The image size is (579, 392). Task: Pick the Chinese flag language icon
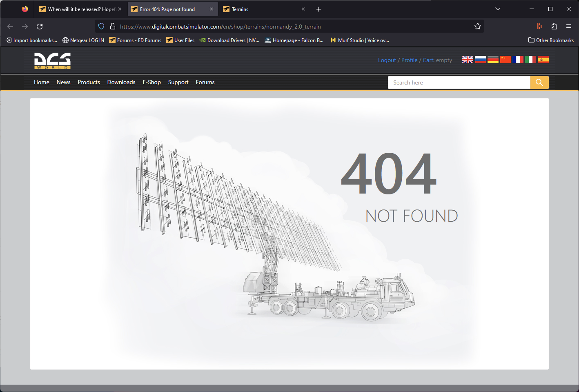tap(506, 60)
